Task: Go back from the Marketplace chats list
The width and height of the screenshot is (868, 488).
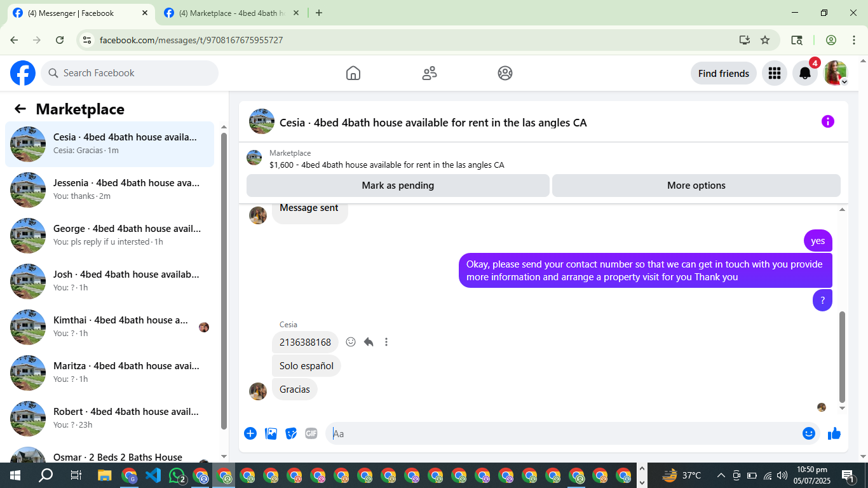Action: 20,109
